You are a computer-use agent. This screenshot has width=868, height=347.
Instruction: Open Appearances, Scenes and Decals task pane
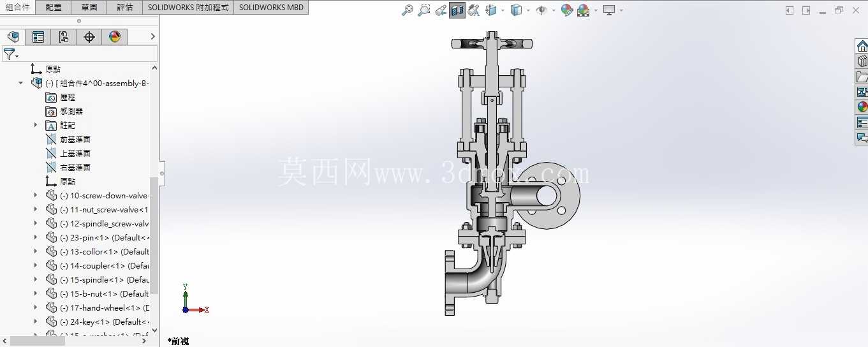pyautogui.click(x=862, y=107)
